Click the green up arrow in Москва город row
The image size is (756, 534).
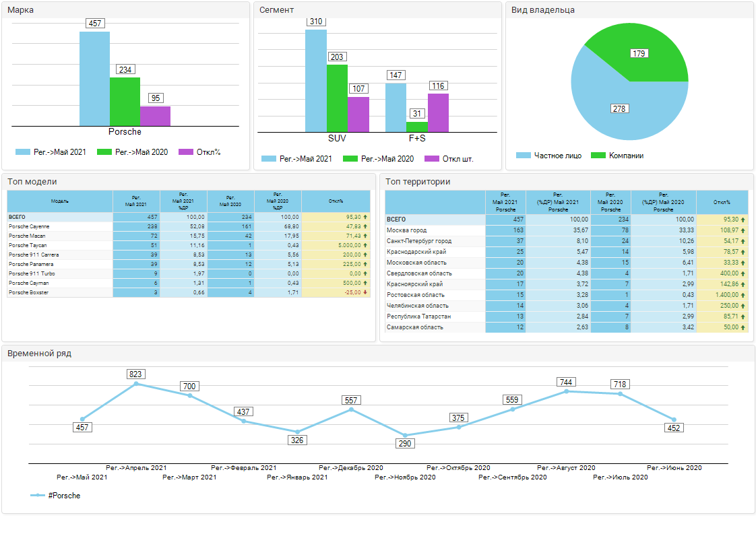point(743,230)
